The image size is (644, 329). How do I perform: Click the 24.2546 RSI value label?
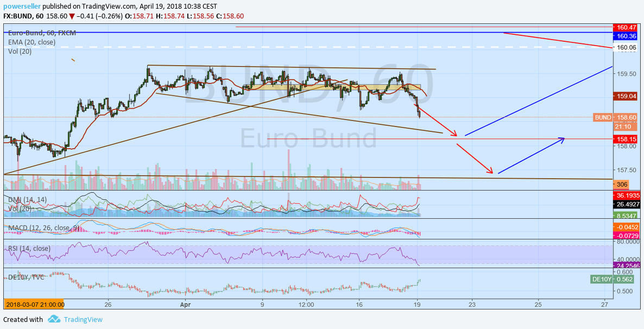click(627, 265)
